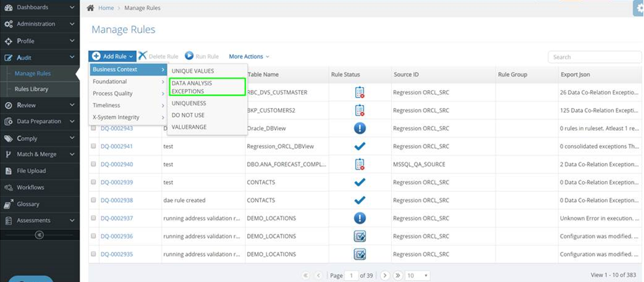Expand the Data Preparation sidebar section
Viewport: 644px width, 282px height.
click(72, 122)
